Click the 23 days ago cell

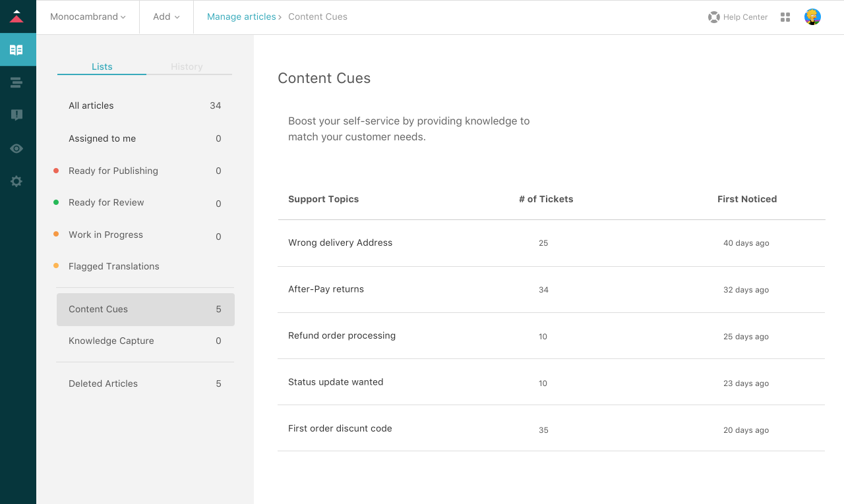746,383
